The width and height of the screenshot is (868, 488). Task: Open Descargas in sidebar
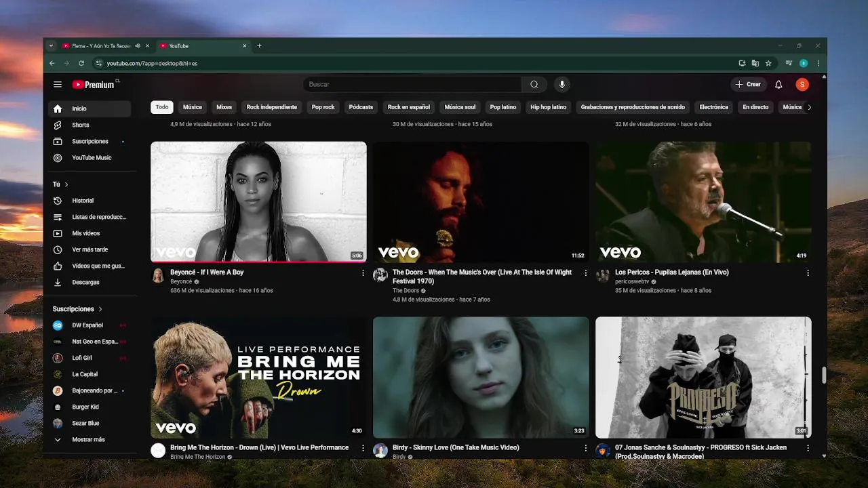pyautogui.click(x=90, y=282)
